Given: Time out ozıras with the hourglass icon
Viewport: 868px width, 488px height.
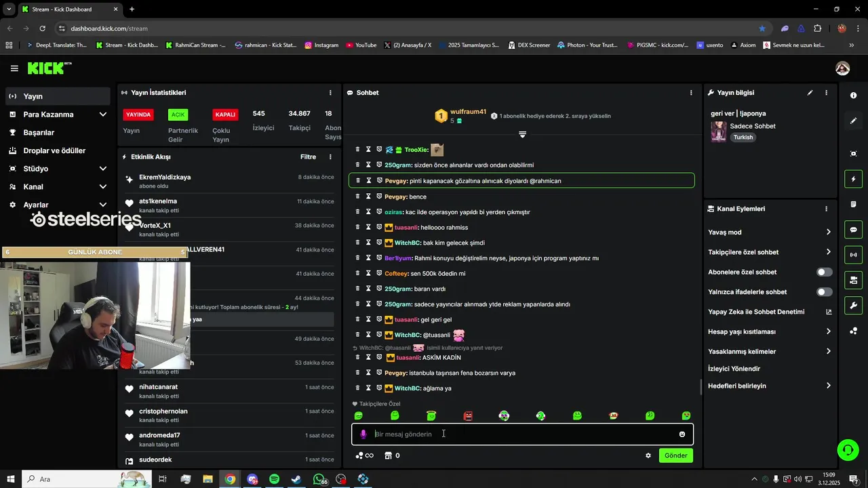Looking at the screenshot, I should (x=368, y=211).
